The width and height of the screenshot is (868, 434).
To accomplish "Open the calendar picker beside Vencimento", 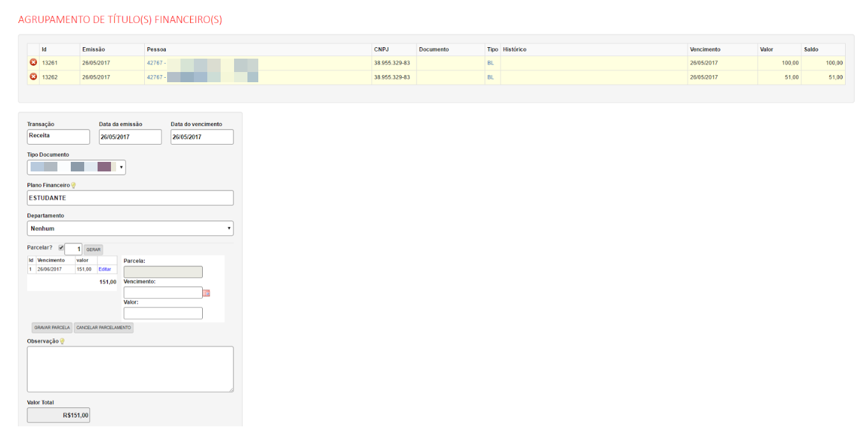I will (206, 293).
